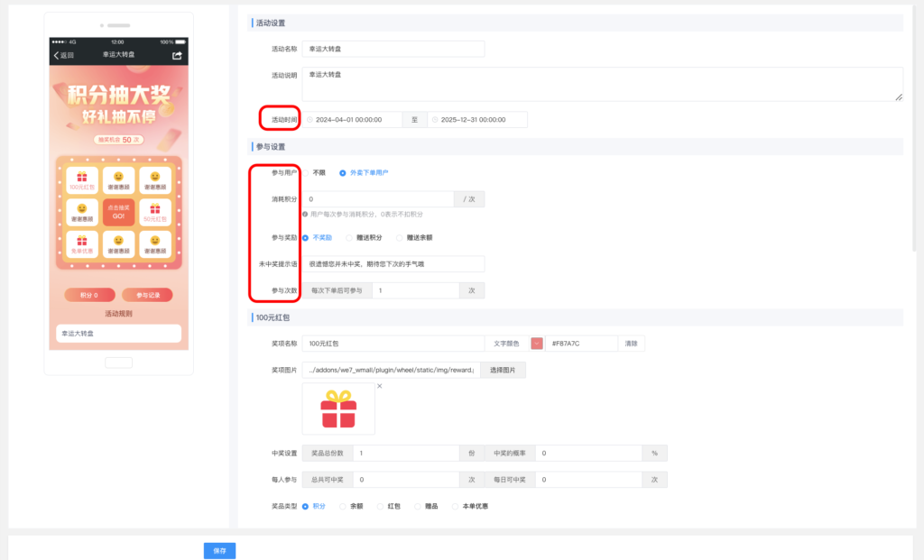Click the 100元红包 gift icon on the preview wheel
The height and width of the screenshot is (560, 924).
point(82,180)
